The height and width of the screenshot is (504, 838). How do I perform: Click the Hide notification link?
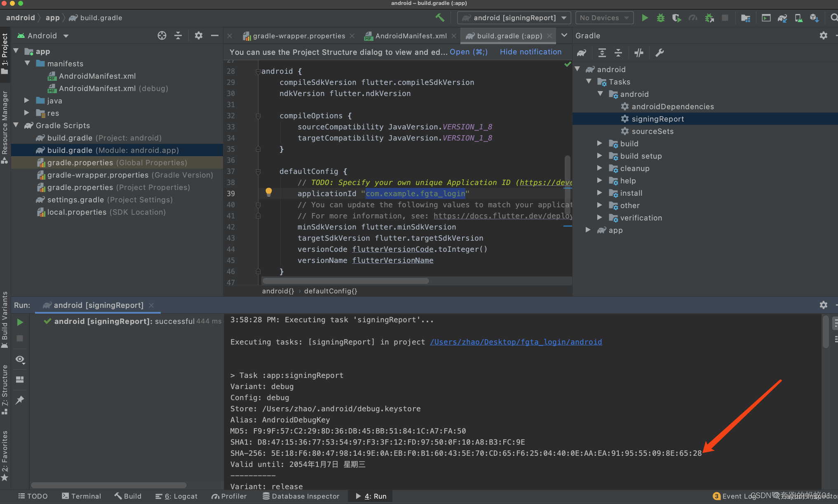[530, 52]
